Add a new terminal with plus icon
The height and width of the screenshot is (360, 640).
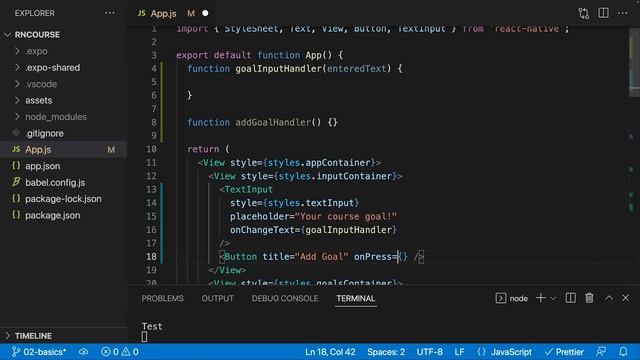click(540, 298)
